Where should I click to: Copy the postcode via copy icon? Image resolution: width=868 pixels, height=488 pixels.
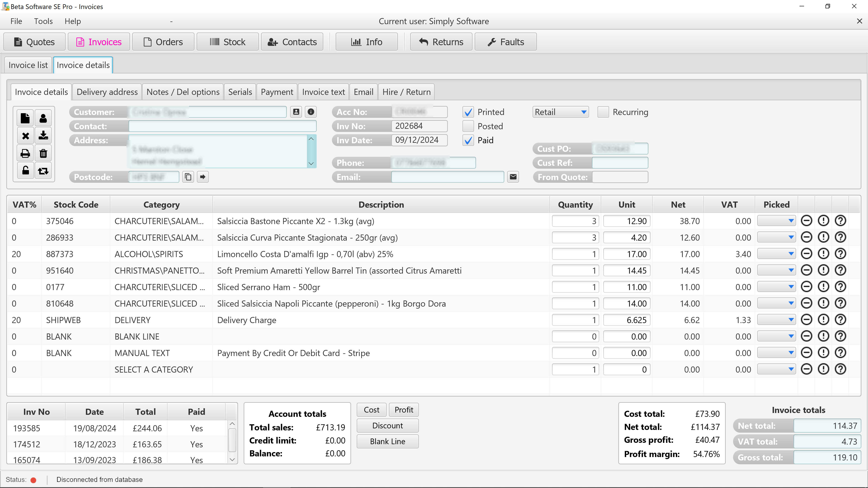coord(188,176)
